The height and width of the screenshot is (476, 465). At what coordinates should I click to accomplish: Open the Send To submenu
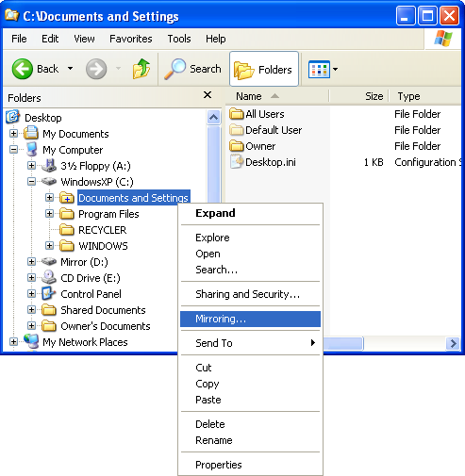point(250,343)
